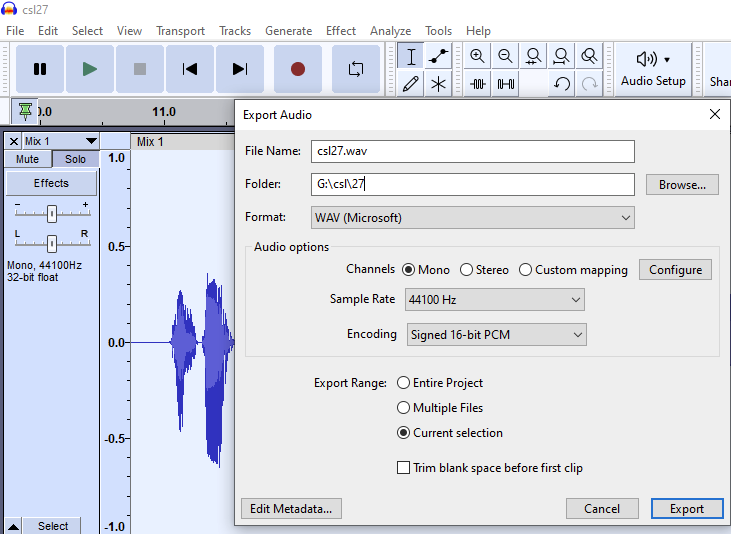Image resolution: width=731 pixels, height=534 pixels.
Task: Choose Entire Project export range
Action: click(404, 383)
